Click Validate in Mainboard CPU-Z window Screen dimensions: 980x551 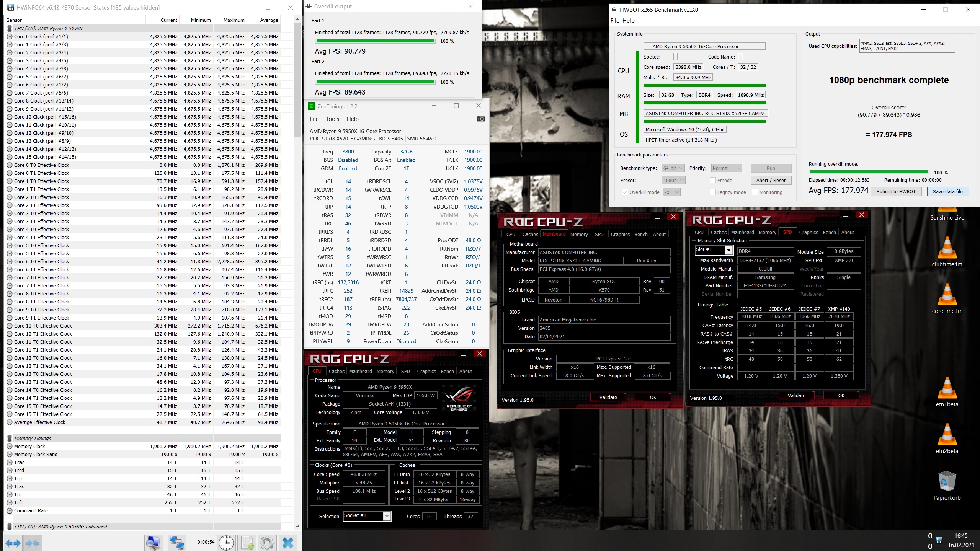[608, 398]
